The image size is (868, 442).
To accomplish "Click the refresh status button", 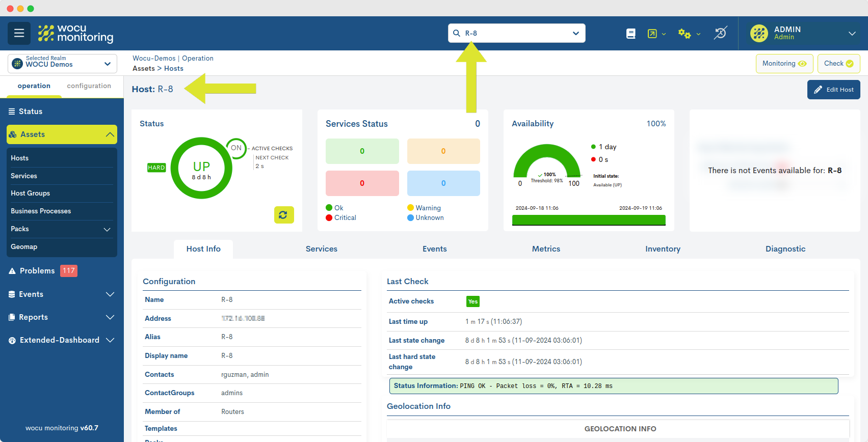I will pos(284,215).
